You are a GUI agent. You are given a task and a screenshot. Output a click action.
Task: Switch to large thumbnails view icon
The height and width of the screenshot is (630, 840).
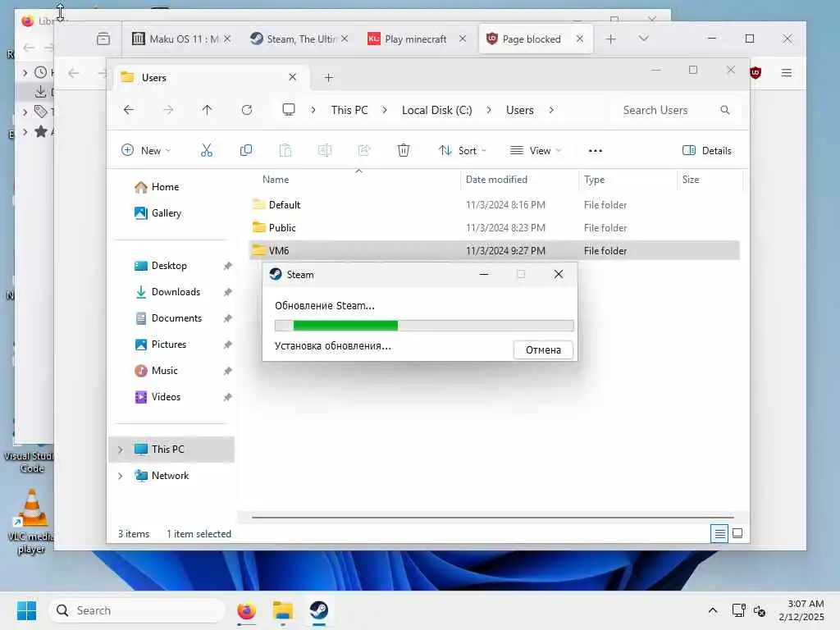[x=737, y=533]
